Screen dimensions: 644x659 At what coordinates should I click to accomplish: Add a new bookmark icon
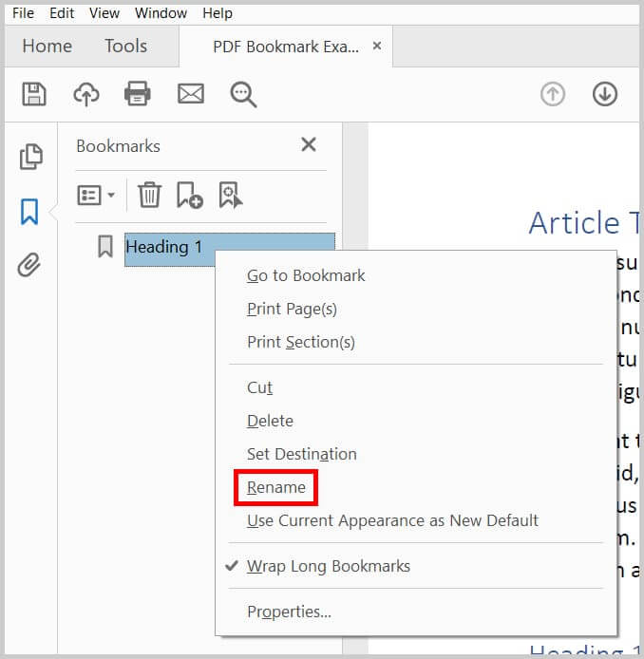(x=189, y=196)
